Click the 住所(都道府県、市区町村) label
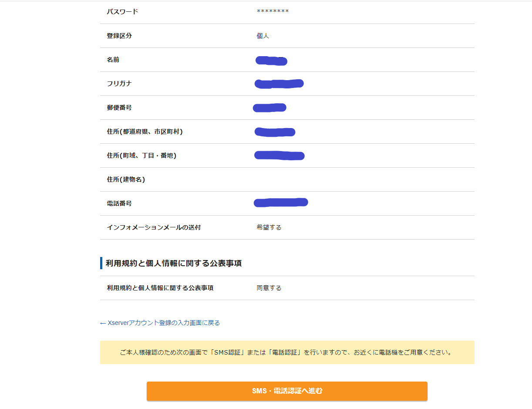 (145, 132)
